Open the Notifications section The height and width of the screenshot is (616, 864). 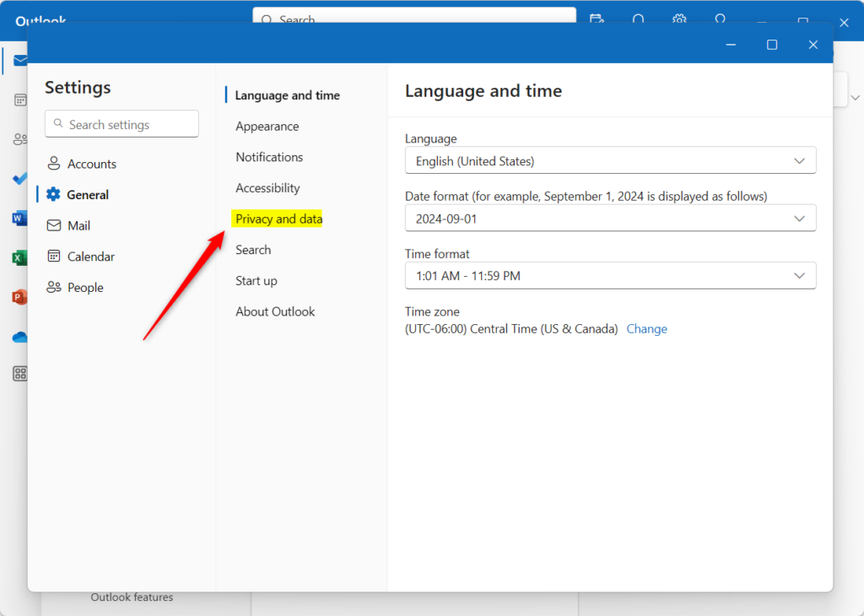269,157
